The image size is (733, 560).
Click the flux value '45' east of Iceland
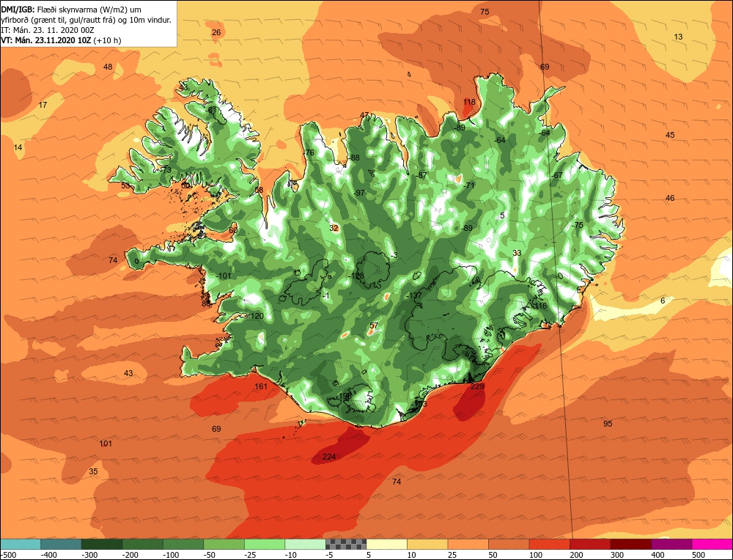tap(671, 135)
